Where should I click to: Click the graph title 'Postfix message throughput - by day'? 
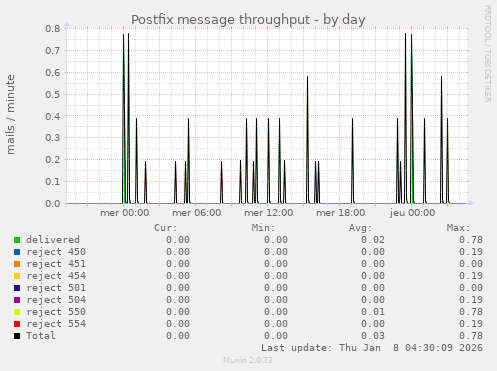[248, 20]
